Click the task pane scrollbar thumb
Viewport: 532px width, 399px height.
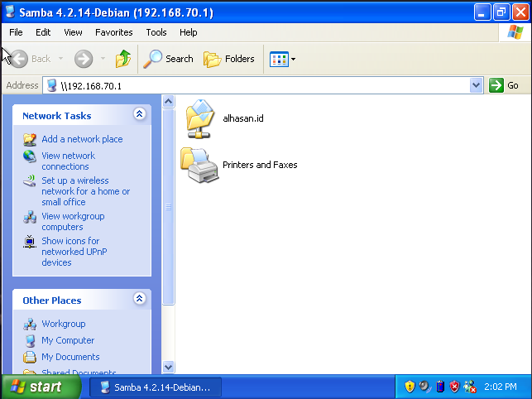click(168, 207)
